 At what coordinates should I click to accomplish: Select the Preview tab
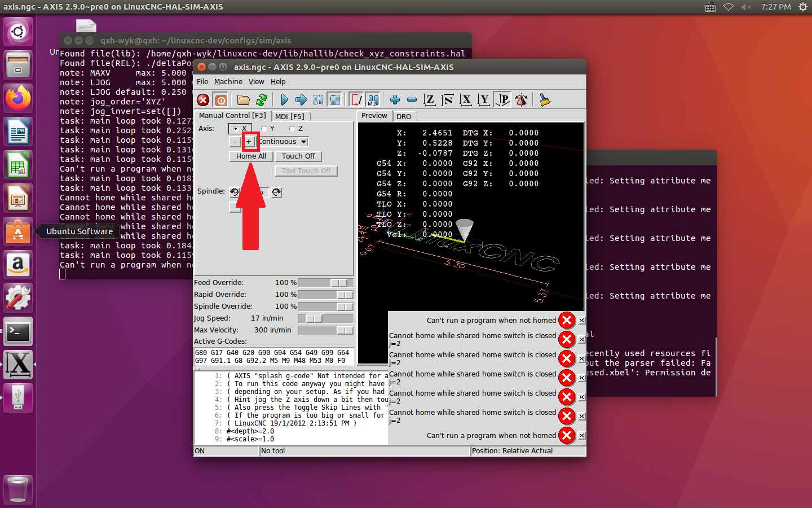pyautogui.click(x=374, y=116)
